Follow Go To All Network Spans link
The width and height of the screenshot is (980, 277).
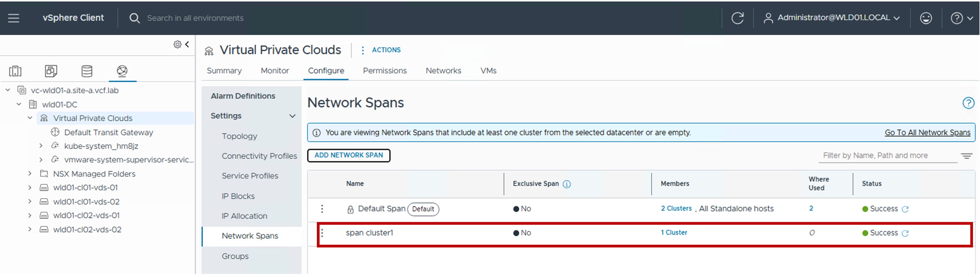tap(927, 133)
